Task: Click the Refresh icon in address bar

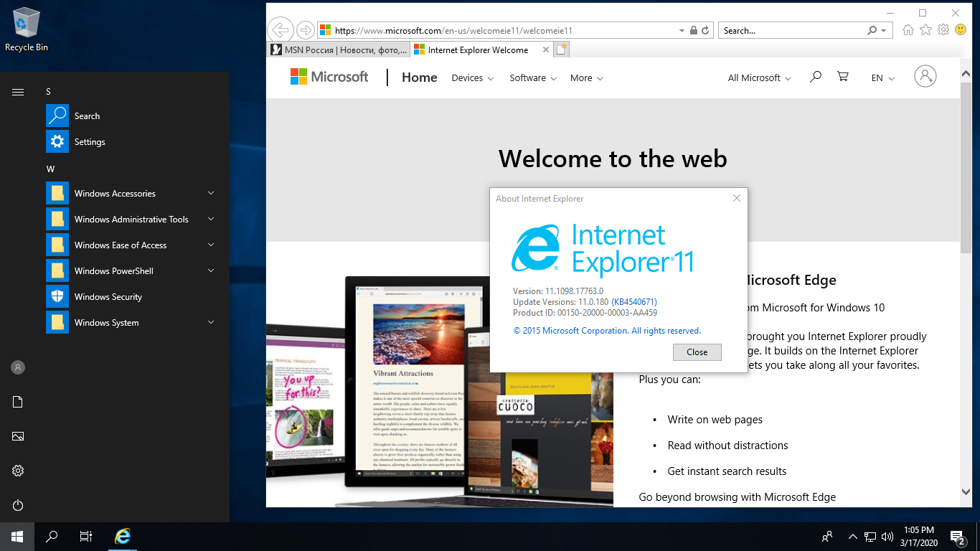Action: (x=705, y=31)
